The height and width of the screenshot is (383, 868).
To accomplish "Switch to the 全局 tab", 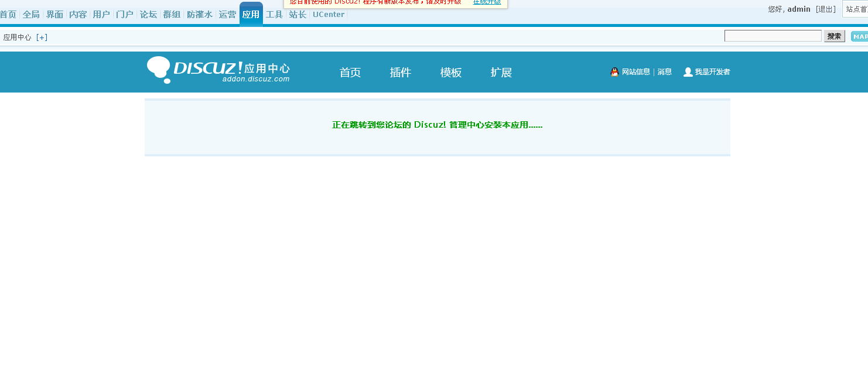I will 31,15.
